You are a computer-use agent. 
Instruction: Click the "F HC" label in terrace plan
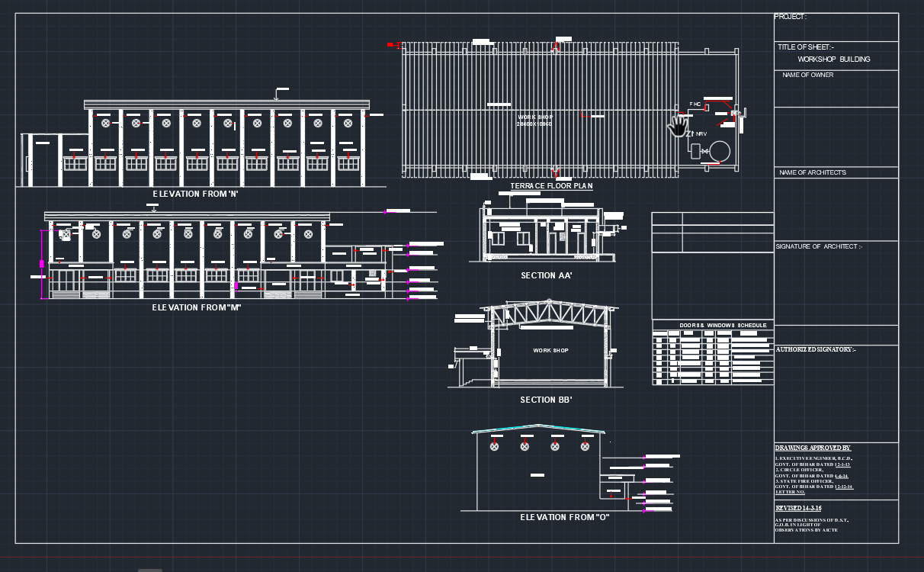pos(695,104)
